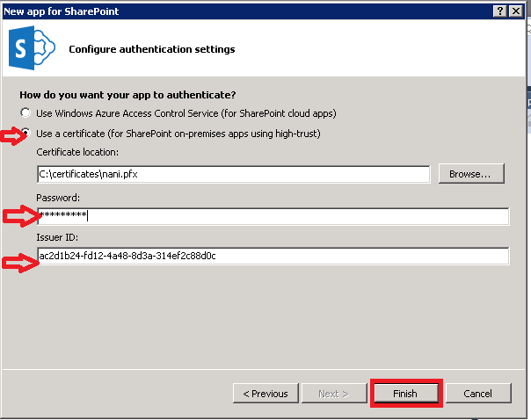
Task: Click the 'How do you want your app to authenticate?' text
Action: pyautogui.click(x=127, y=95)
